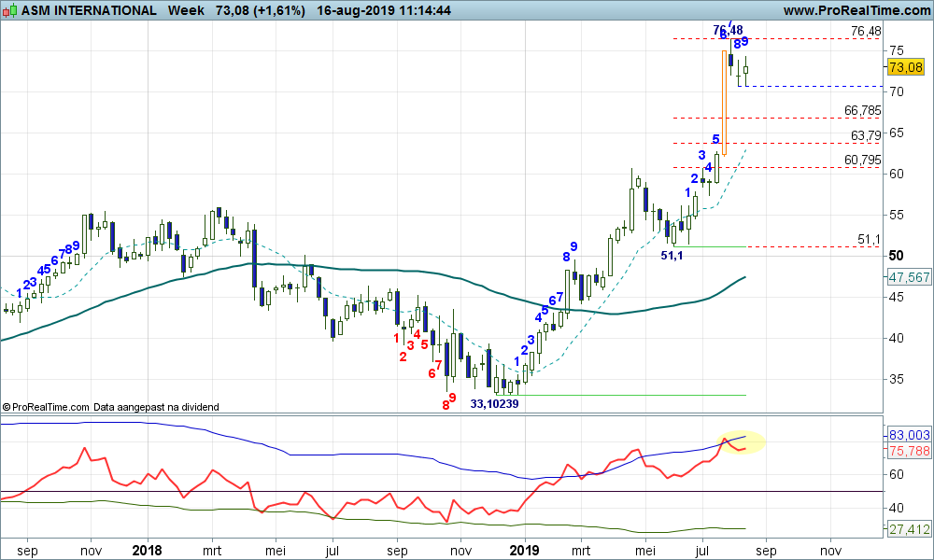Click the 2018 year label on time axis
This screenshot has height=560, width=934.
(147, 551)
